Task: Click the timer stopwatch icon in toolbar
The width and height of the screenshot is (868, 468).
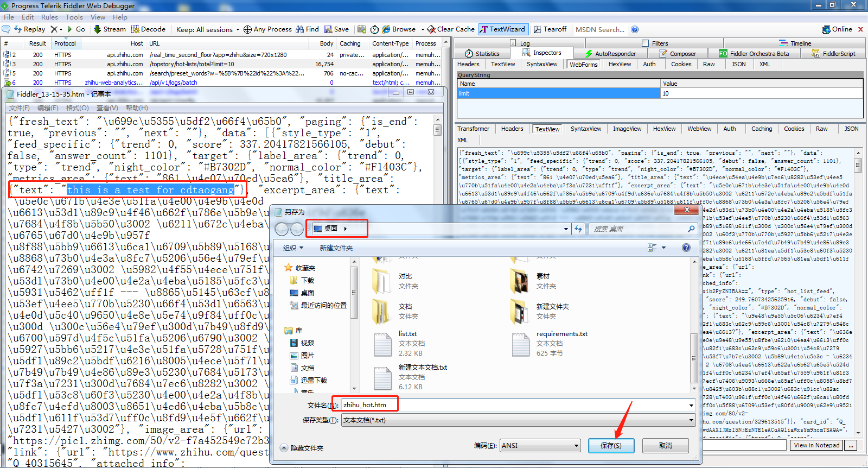Action: pos(375,29)
